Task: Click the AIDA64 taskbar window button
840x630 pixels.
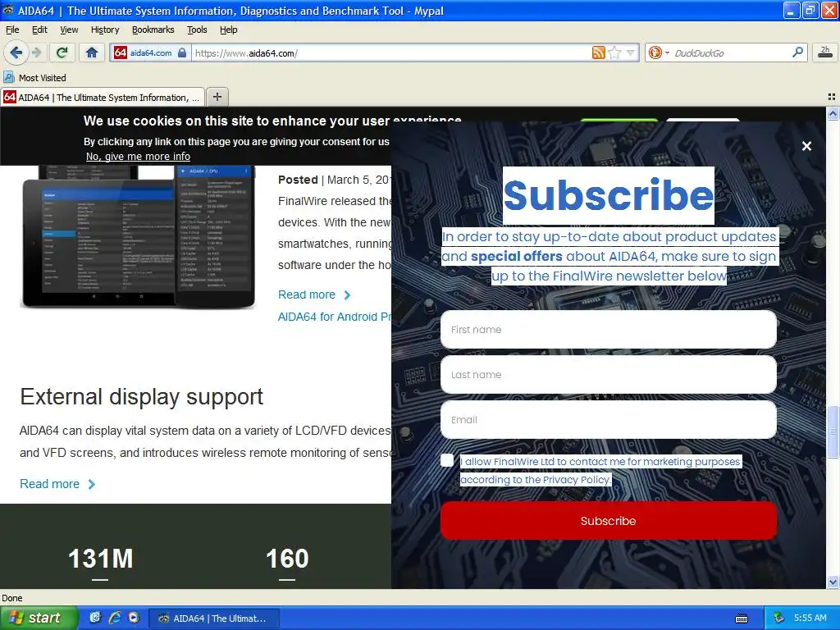Action: 213,619
